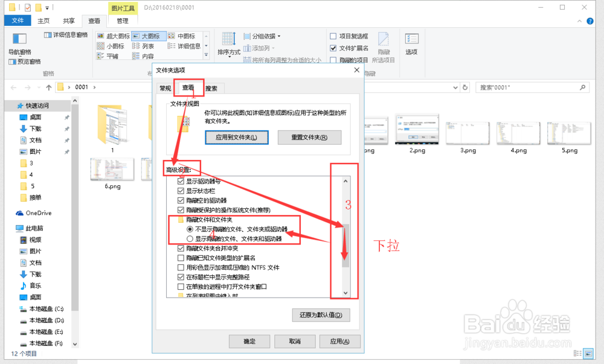Screen dimensions: 604x364
Task: Expand the layout gallery more arrow
Action: pyautogui.click(x=207, y=56)
